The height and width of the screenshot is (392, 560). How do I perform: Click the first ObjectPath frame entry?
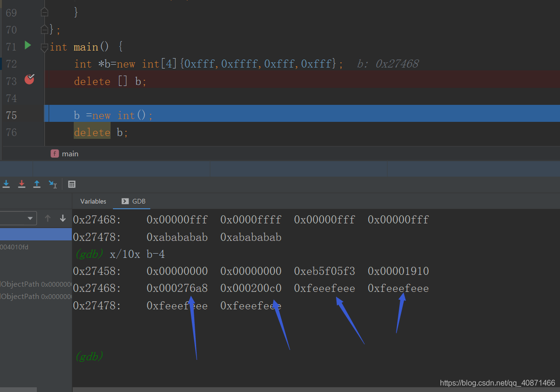pyautogui.click(x=36, y=284)
